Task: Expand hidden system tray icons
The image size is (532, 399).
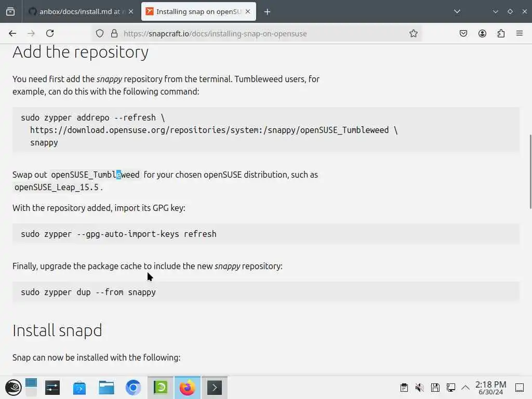Action: (465, 388)
